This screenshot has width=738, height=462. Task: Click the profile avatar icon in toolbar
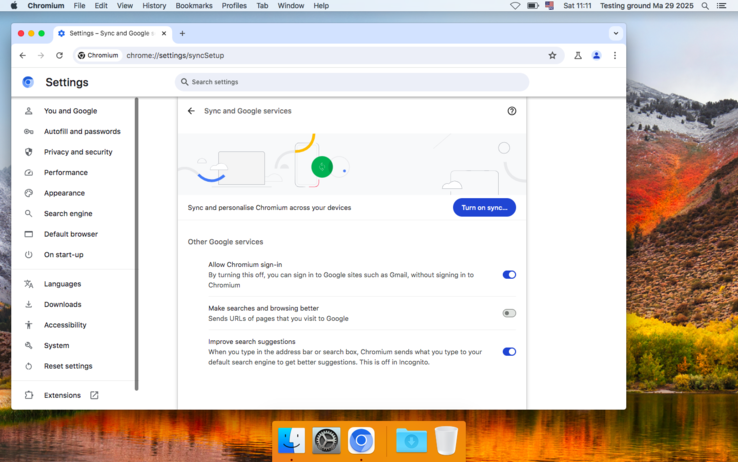pos(596,55)
